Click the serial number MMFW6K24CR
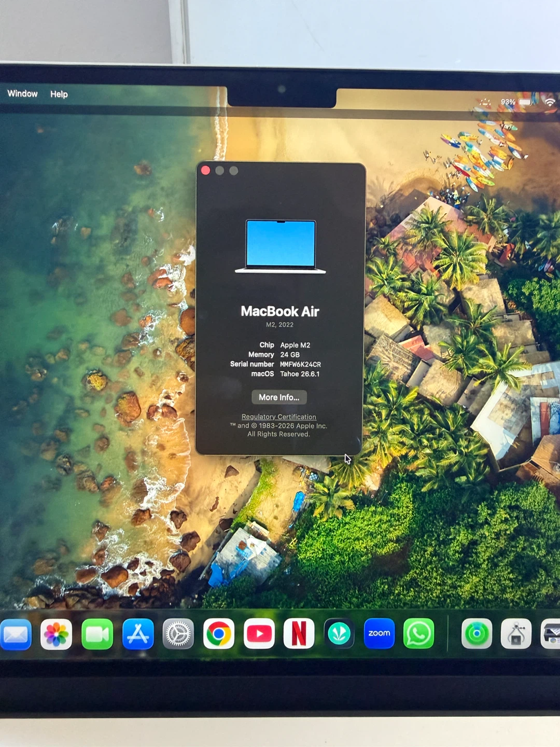Image resolution: width=560 pixels, height=747 pixels. click(x=300, y=364)
